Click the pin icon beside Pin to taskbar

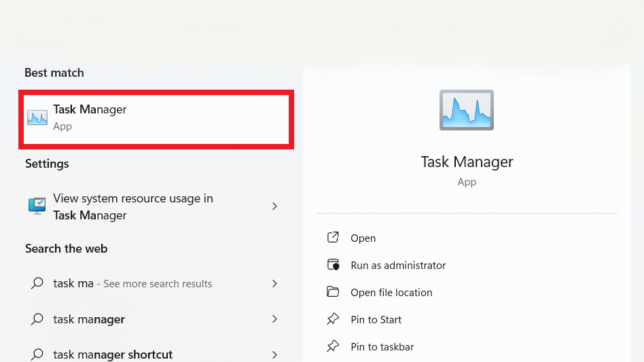click(x=333, y=346)
